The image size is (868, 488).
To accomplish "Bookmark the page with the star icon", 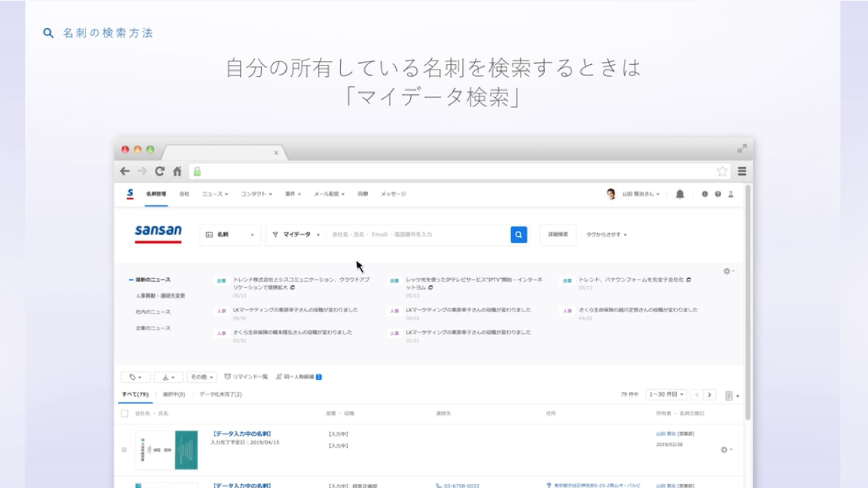I will click(722, 171).
